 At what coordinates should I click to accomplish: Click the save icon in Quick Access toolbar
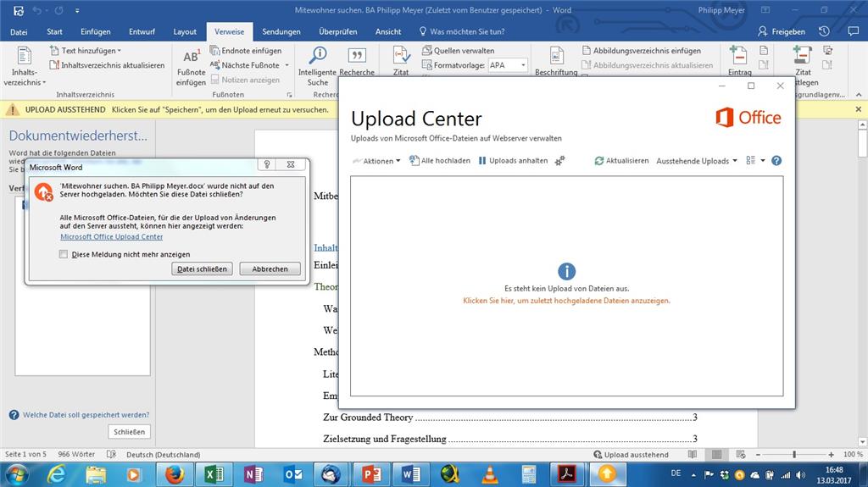tap(19, 10)
